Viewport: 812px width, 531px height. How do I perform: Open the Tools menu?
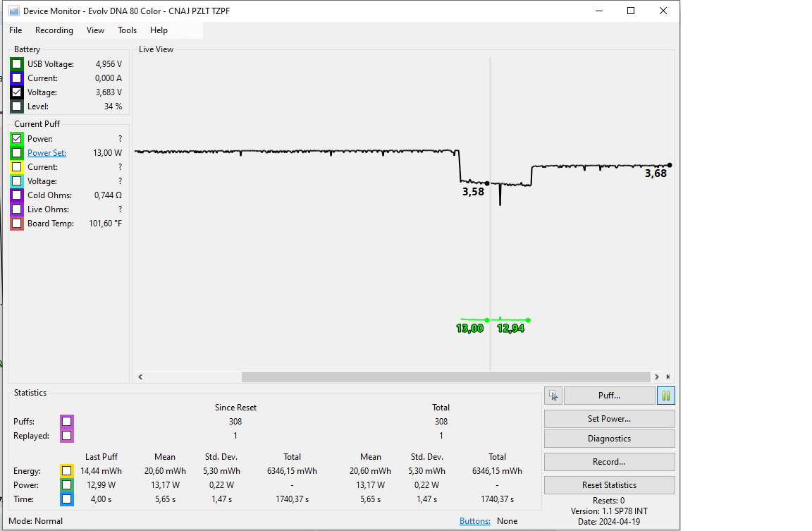tap(127, 30)
